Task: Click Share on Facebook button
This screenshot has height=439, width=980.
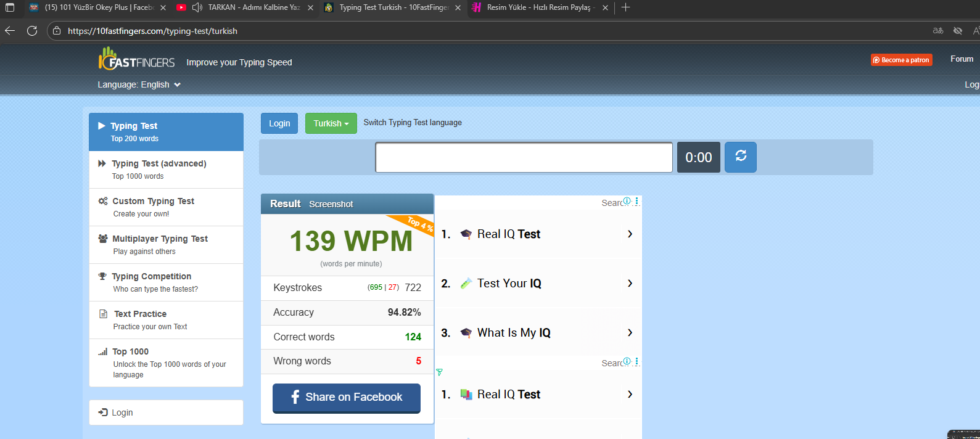Action: tap(347, 398)
